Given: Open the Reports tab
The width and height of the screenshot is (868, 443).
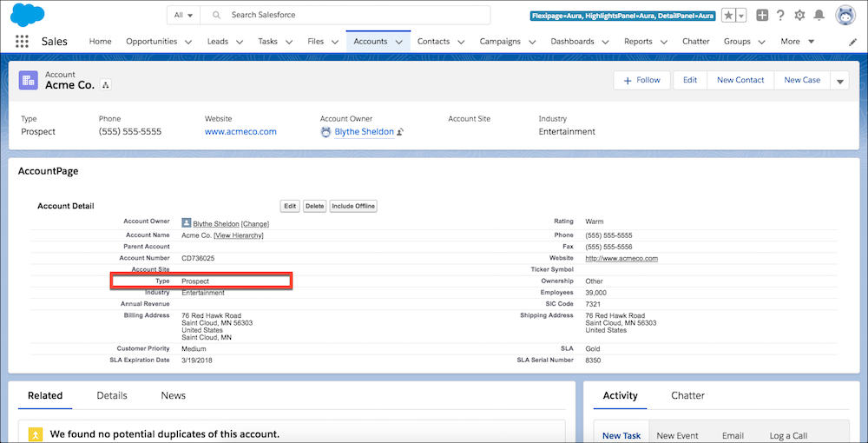Looking at the screenshot, I should click(x=638, y=42).
